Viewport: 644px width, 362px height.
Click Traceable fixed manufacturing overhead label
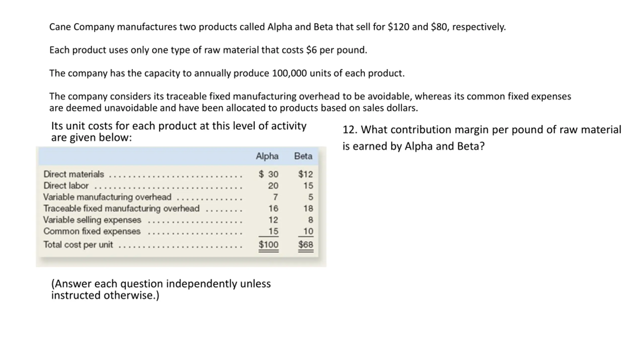(x=122, y=208)
